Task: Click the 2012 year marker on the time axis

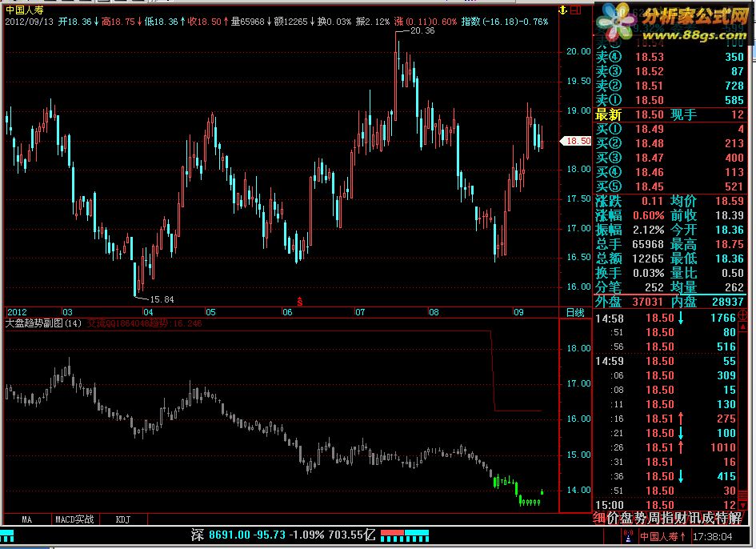Action: (x=17, y=312)
